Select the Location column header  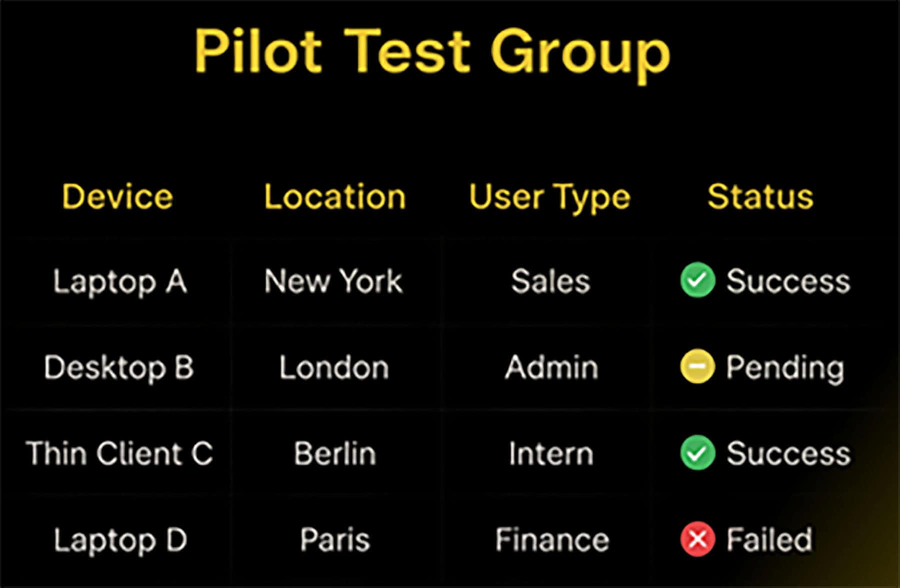[335, 196]
